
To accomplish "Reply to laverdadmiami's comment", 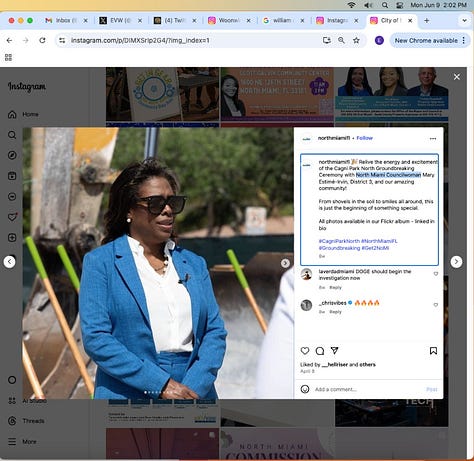I will 335,287.
